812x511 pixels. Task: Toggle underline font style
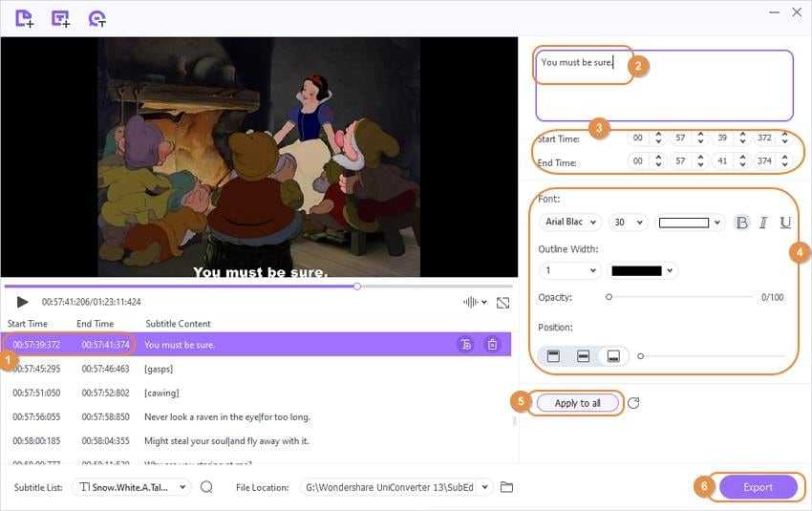tap(785, 223)
